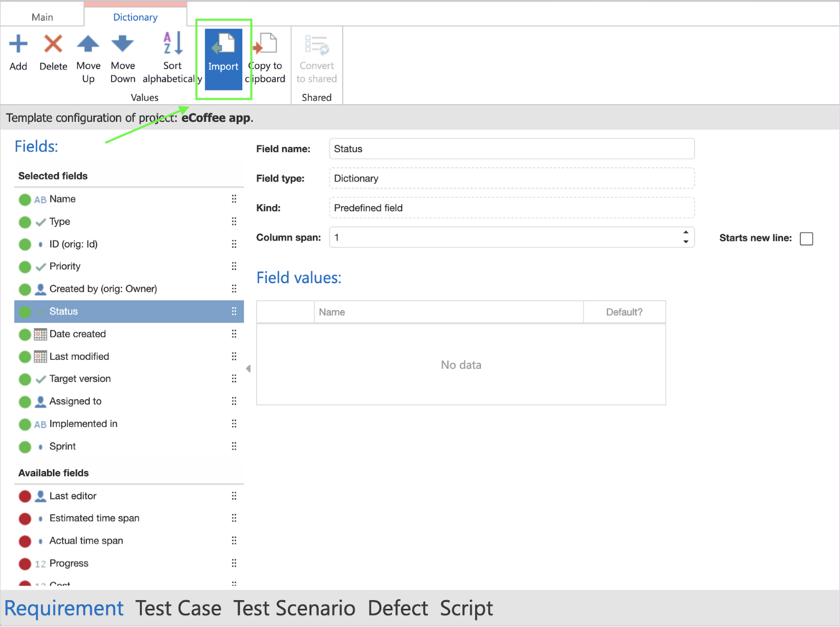Enable the Starts new line checkbox
This screenshot has width=840, height=627.
pos(806,239)
